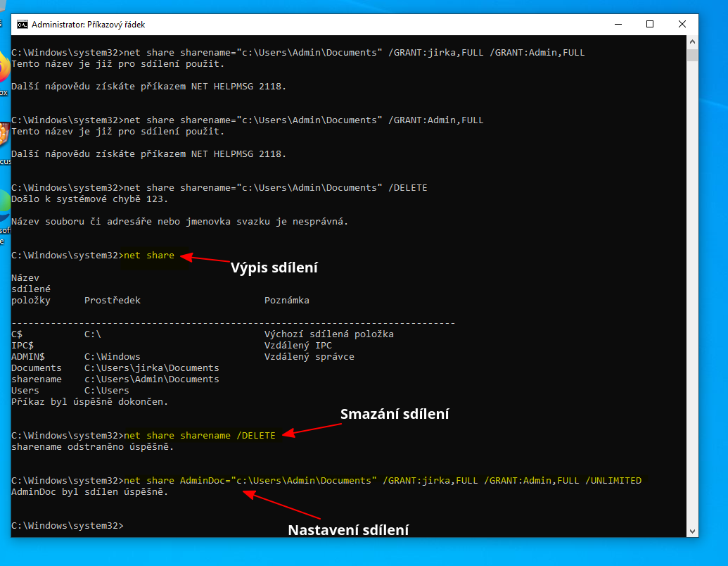Click the Výpis sdílení annotation label
The height and width of the screenshot is (566, 728).
click(274, 268)
